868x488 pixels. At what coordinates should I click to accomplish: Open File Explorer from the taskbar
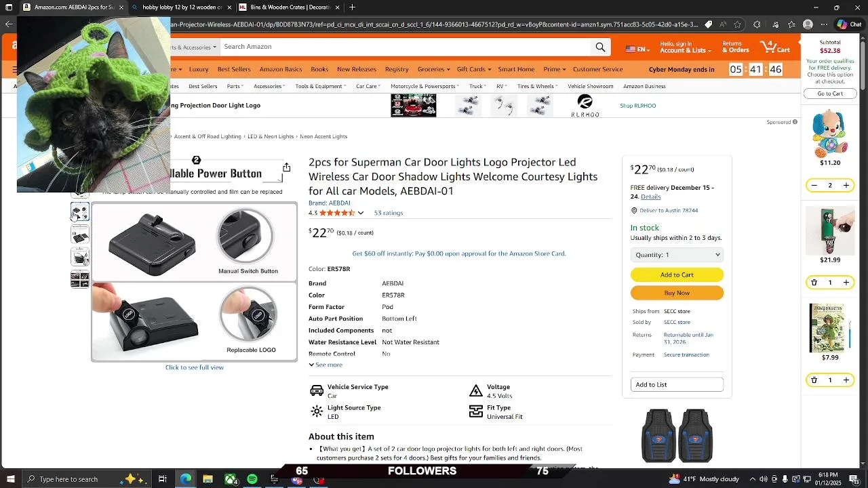click(208, 479)
